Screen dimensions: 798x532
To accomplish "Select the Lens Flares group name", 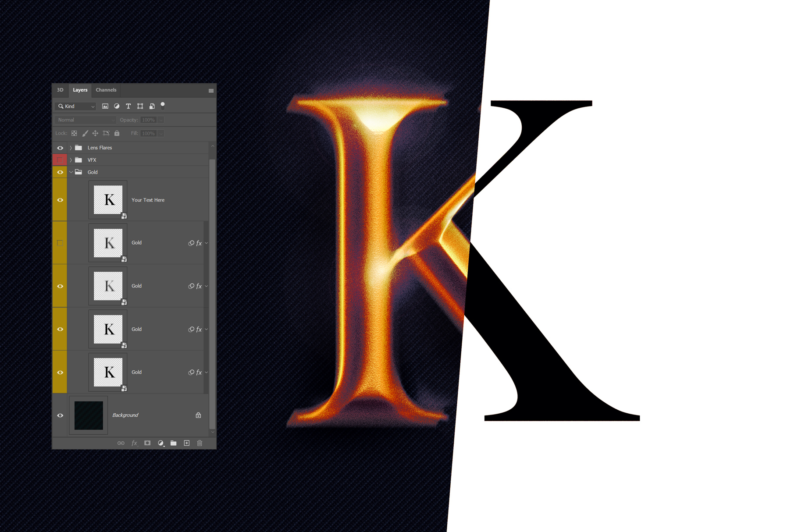I will (100, 148).
